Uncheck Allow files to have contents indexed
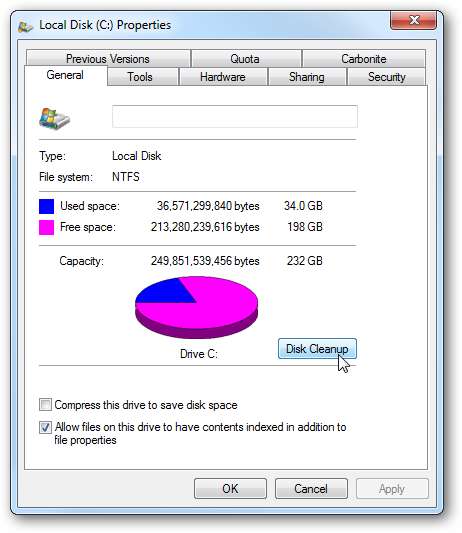462x533 pixels. tap(45, 427)
